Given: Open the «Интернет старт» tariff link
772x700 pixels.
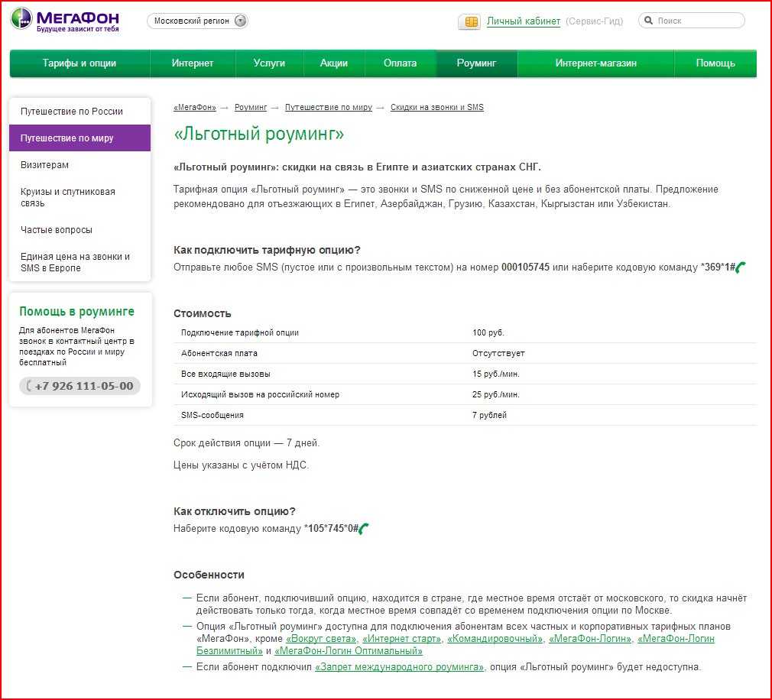Looking at the screenshot, I should point(402,639).
